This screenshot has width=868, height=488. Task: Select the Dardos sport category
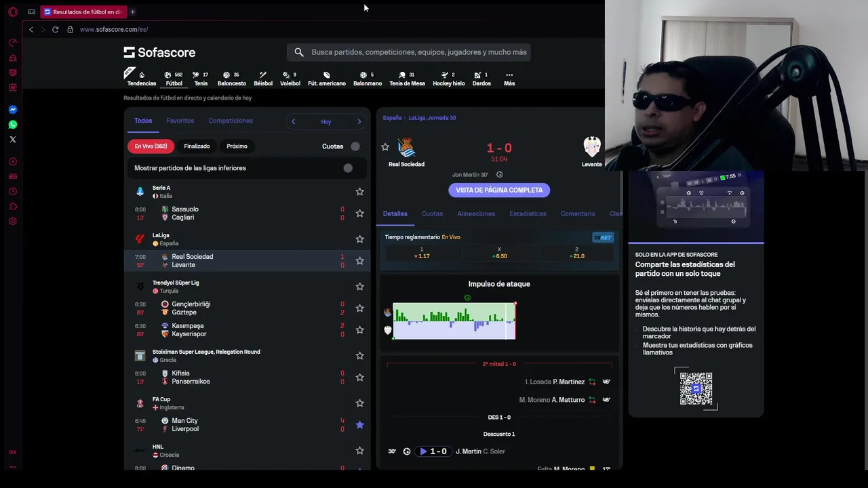481,79
